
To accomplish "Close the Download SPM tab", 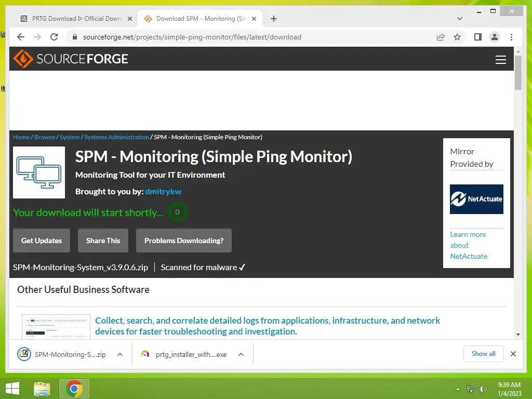I will 254,19.
